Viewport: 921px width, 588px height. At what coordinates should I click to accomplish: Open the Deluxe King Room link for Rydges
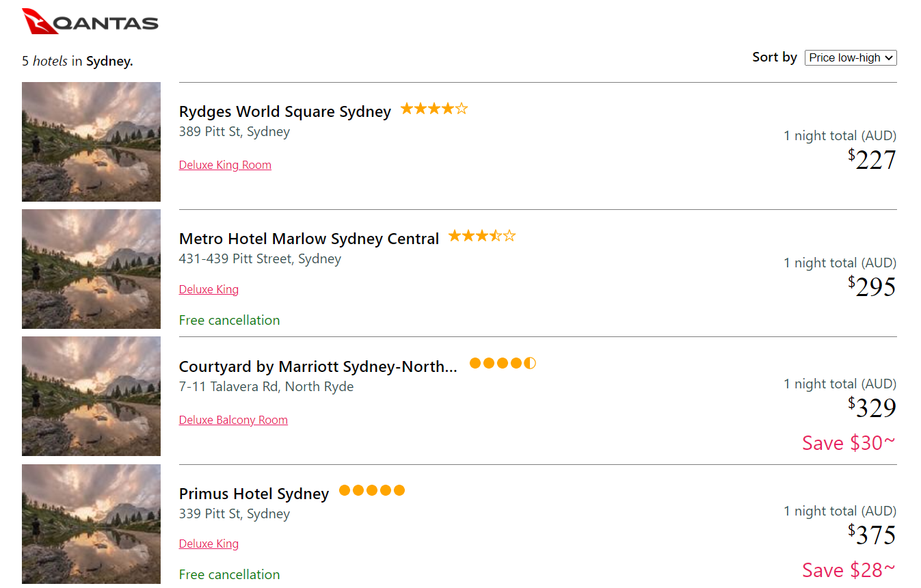tap(225, 165)
